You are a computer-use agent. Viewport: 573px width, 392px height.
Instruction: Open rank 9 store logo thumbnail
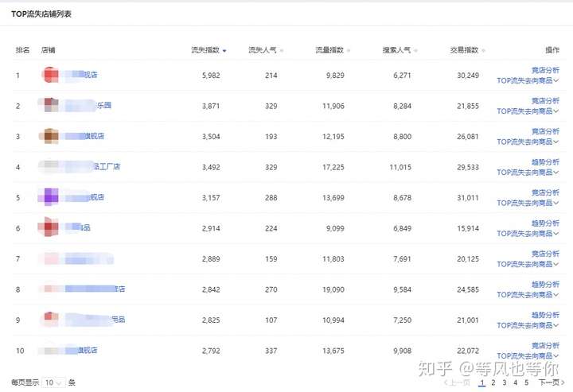(50, 319)
